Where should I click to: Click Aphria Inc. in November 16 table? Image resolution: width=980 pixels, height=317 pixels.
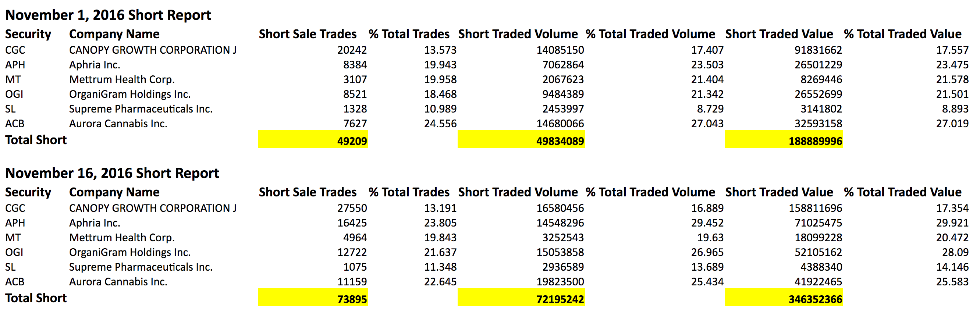pos(95,223)
